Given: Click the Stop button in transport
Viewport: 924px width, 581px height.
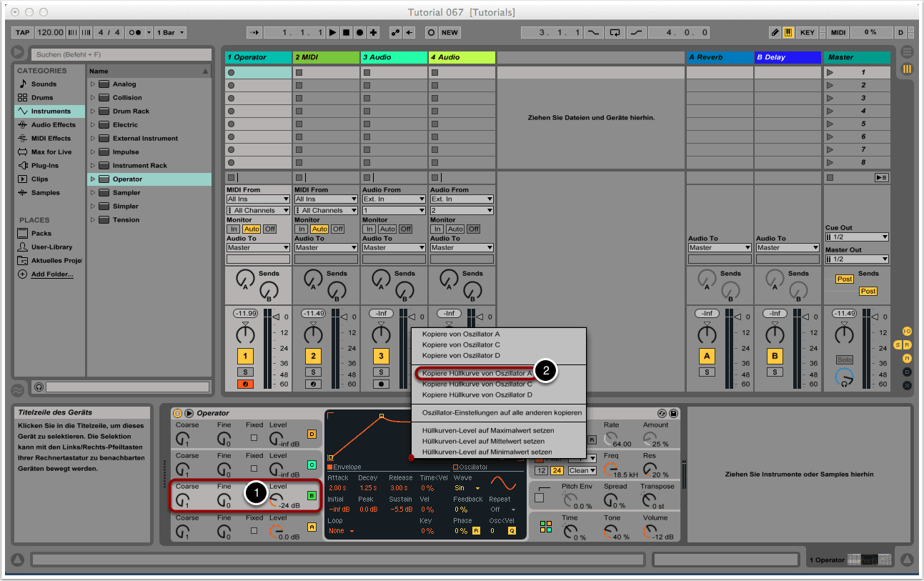Looking at the screenshot, I should (346, 32).
